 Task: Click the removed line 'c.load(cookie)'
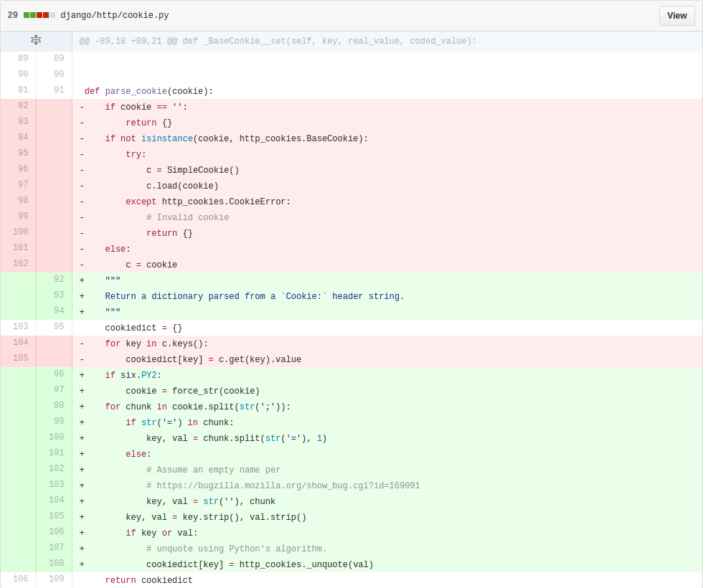coord(182,186)
